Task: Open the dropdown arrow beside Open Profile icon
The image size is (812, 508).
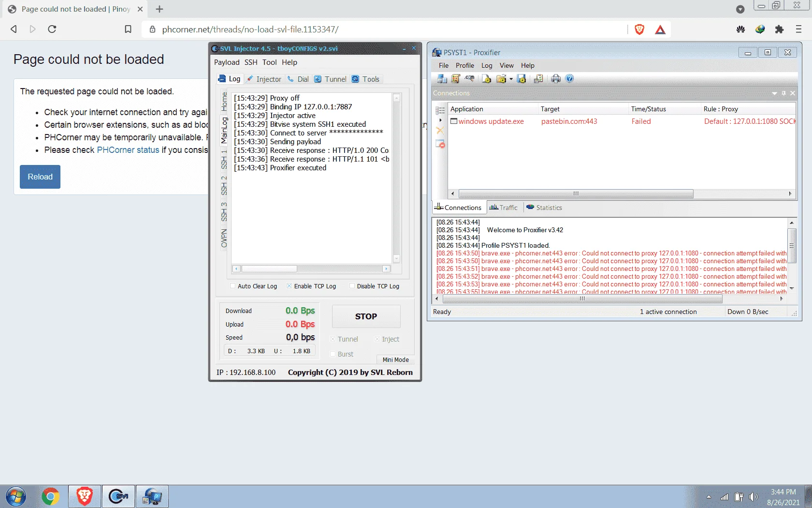Action: [511, 79]
